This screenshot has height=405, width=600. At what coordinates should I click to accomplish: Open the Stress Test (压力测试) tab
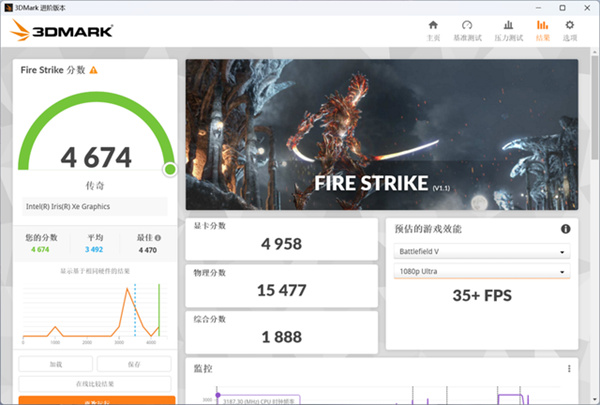(509, 31)
